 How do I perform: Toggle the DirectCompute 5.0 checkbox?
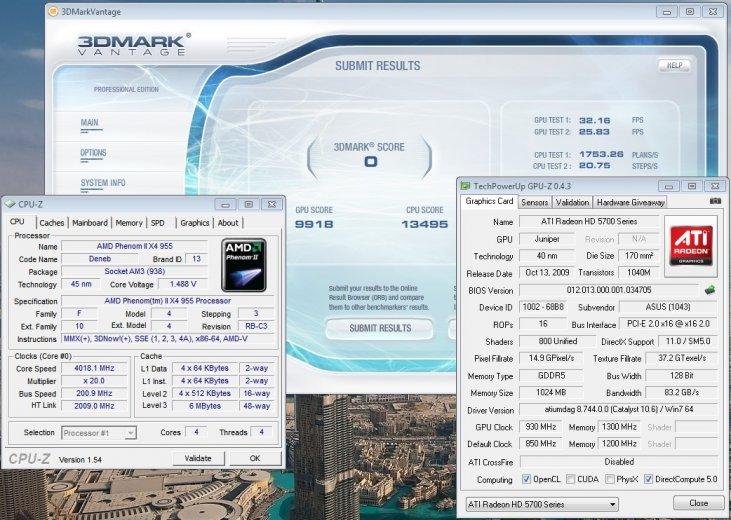(x=651, y=480)
